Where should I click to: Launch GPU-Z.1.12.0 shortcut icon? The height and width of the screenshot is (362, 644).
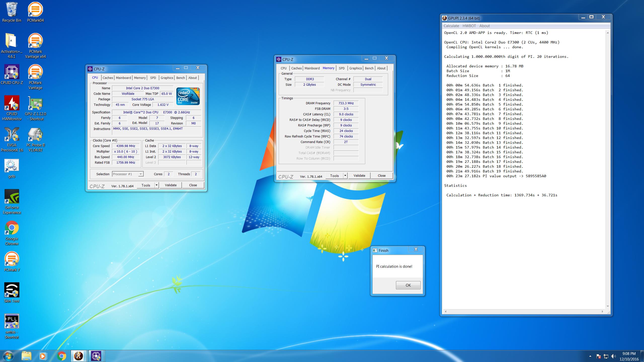pos(35,108)
